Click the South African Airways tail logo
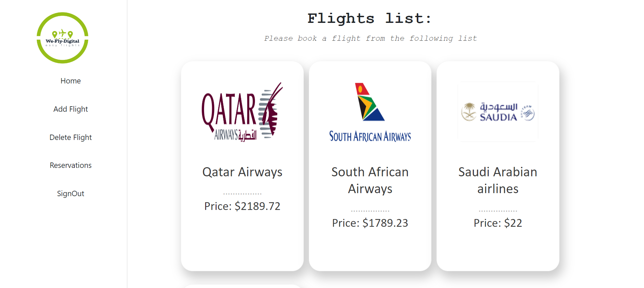This screenshot has height=288, width=644. pos(369,102)
